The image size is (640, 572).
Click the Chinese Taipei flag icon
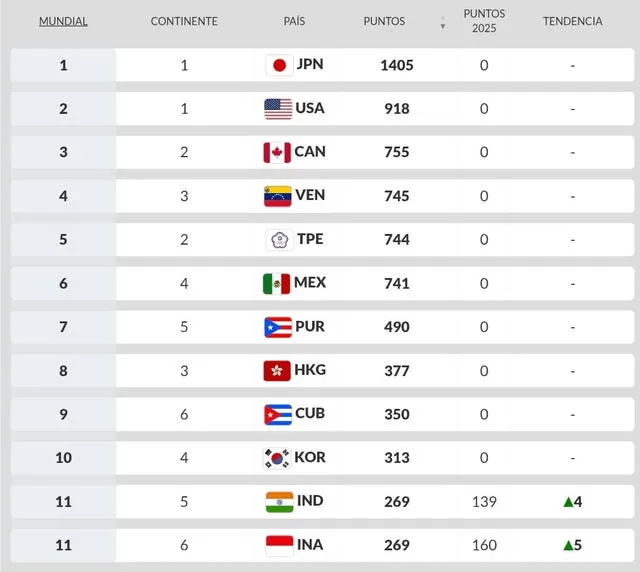[279, 240]
